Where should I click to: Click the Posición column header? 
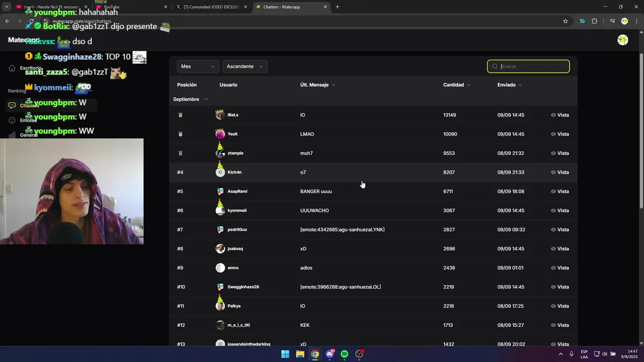click(x=187, y=85)
